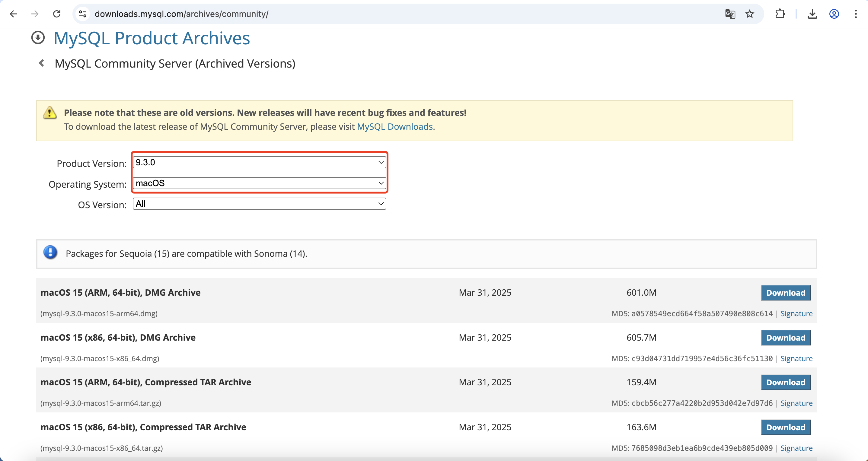Click 'macOS 15 (x86, 64-bit), Compressed TAR Archive' title
The height and width of the screenshot is (461, 868).
point(144,427)
